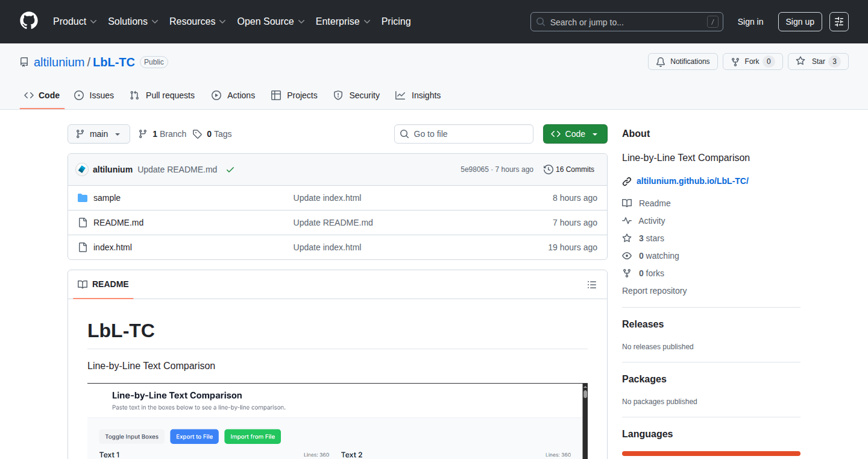
Task: Open the Releases heading link
Action: [643, 324]
